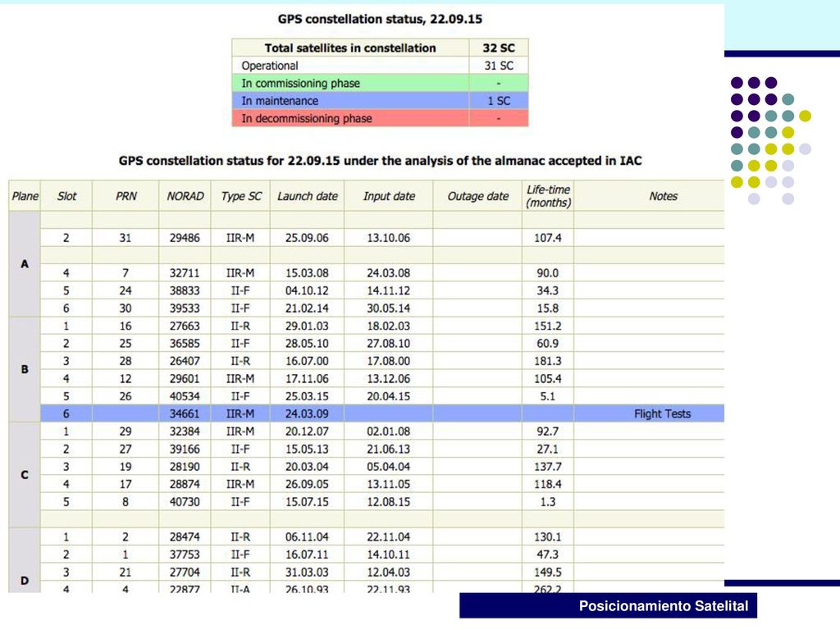The image size is (840, 630).
Task: Click life-time value 107.4
Action: 547,238
